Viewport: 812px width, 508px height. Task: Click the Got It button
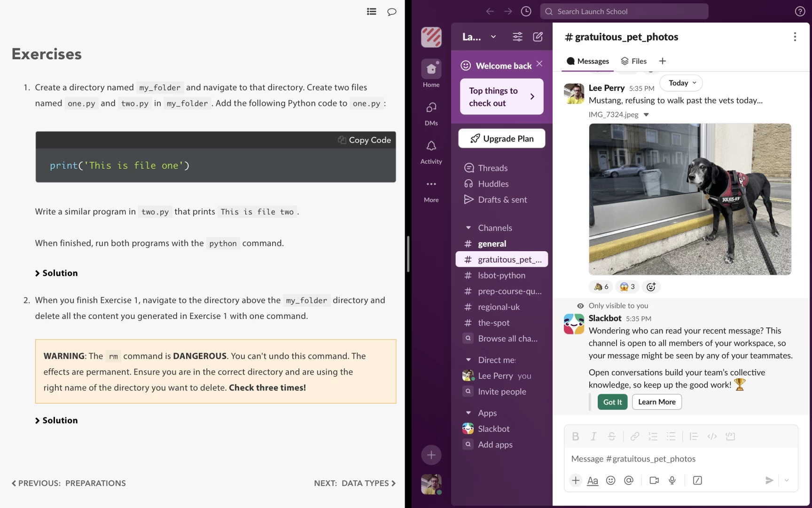pos(612,402)
